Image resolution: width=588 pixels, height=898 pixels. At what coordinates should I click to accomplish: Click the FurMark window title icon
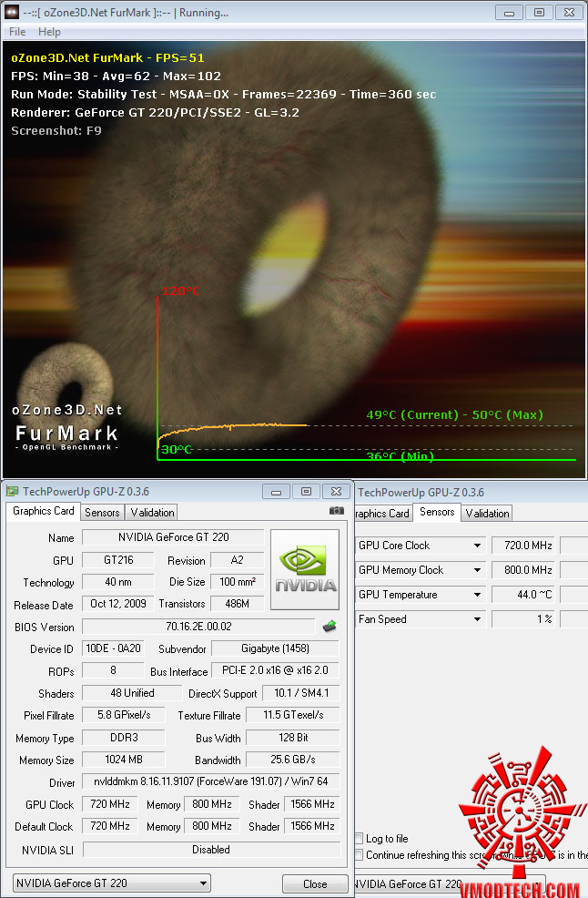tap(12, 12)
